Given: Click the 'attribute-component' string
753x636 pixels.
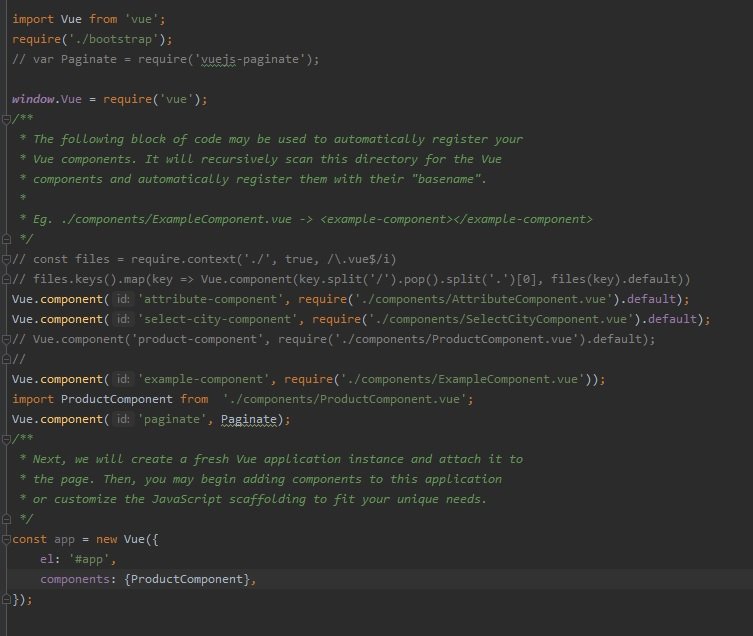Looking at the screenshot, I should (x=211, y=299).
